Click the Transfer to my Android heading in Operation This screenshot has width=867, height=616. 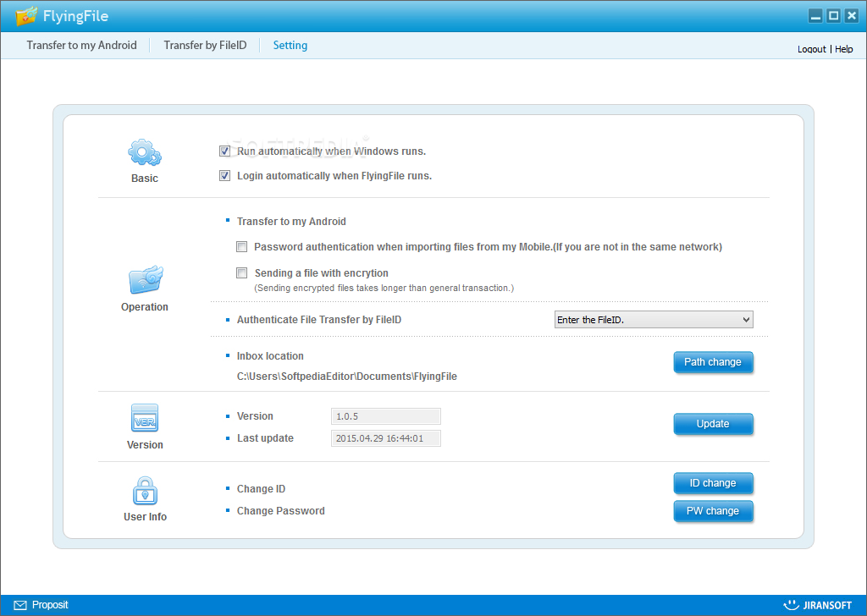click(x=291, y=221)
